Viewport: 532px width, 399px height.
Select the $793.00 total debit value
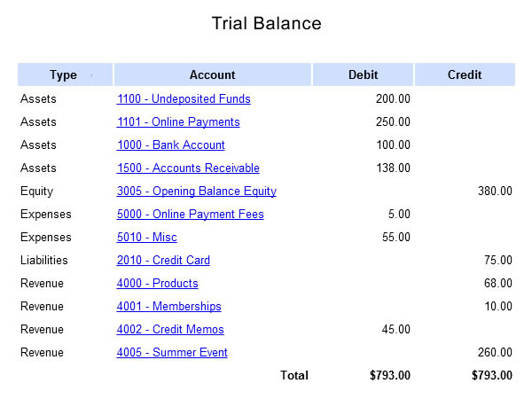pyautogui.click(x=390, y=376)
